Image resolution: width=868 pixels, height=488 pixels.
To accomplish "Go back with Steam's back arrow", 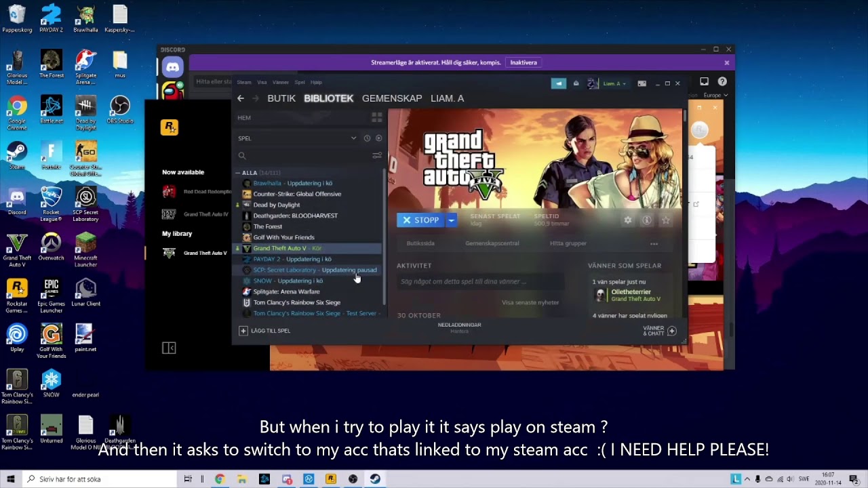I will [241, 98].
